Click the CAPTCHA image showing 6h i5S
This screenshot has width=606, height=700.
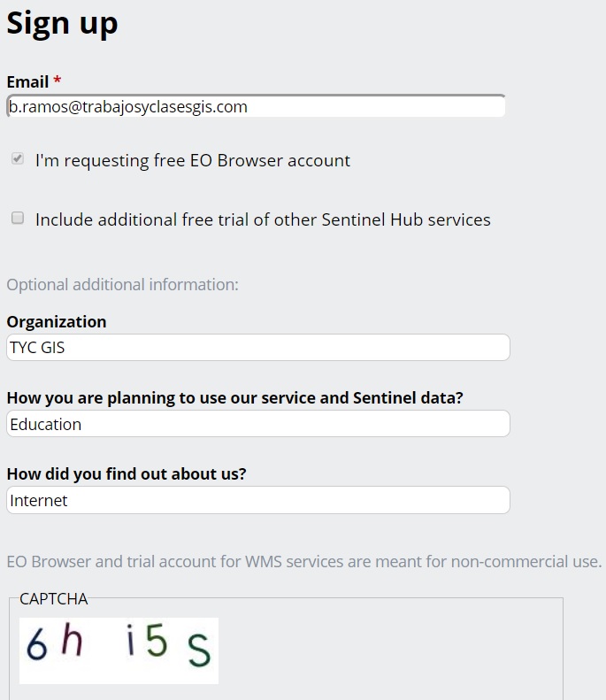119,650
